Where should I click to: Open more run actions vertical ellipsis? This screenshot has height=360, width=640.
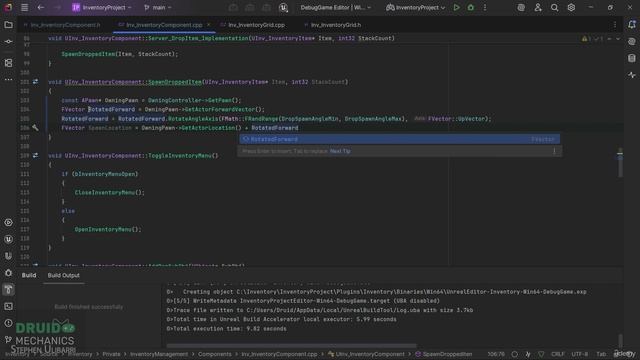(x=485, y=7)
